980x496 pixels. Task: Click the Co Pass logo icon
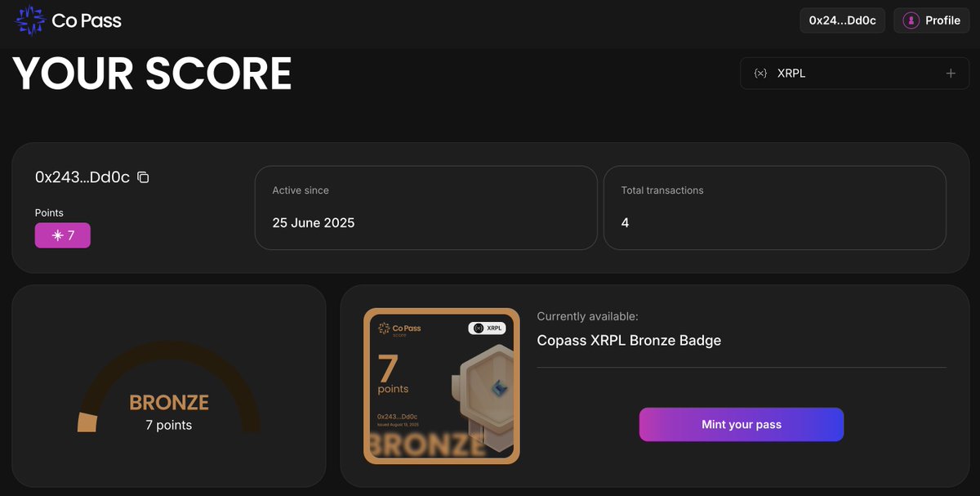tap(30, 20)
